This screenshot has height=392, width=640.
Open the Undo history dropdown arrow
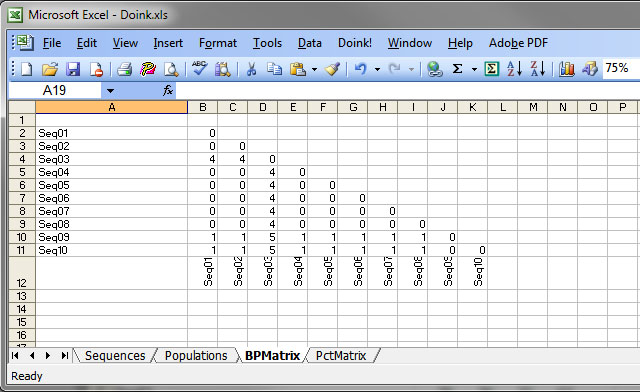click(x=377, y=69)
